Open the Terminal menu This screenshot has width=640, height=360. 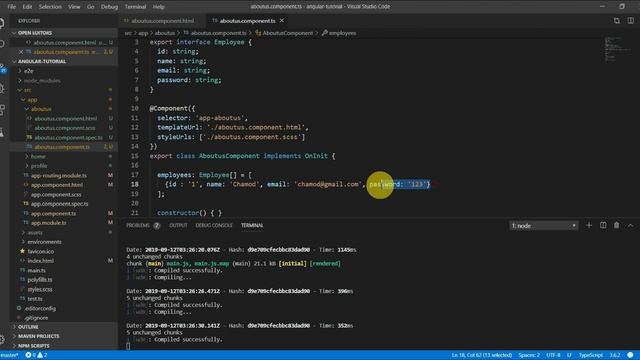tap(135, 7)
